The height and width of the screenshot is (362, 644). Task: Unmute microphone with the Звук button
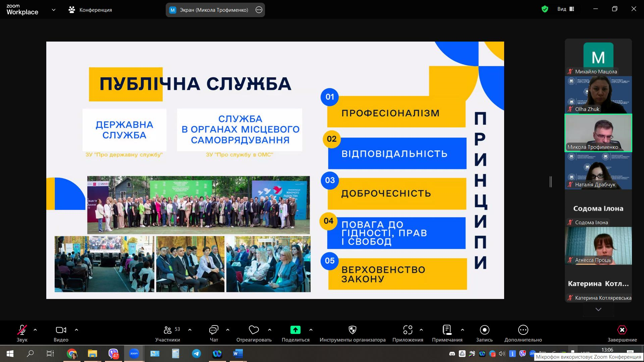[x=22, y=330]
